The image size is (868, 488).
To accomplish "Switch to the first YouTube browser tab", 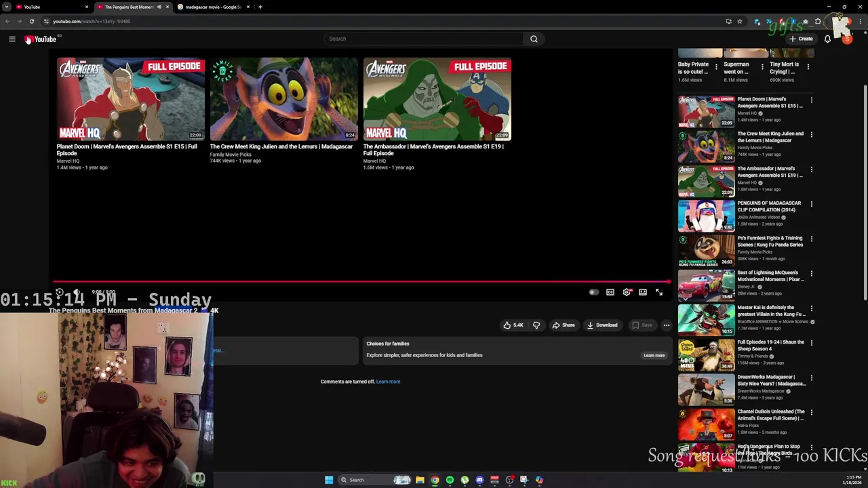I will click(x=52, y=7).
